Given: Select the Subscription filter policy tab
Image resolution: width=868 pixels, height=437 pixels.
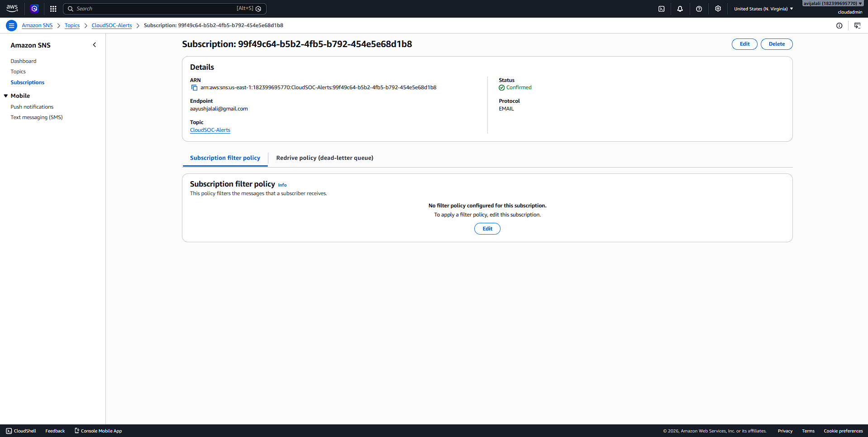Looking at the screenshot, I should coord(225,158).
